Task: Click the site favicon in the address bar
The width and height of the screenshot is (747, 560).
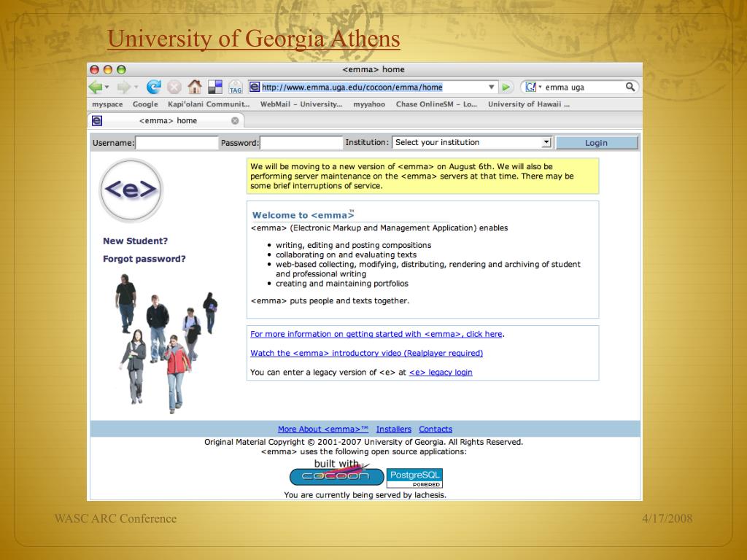Action: [255, 87]
